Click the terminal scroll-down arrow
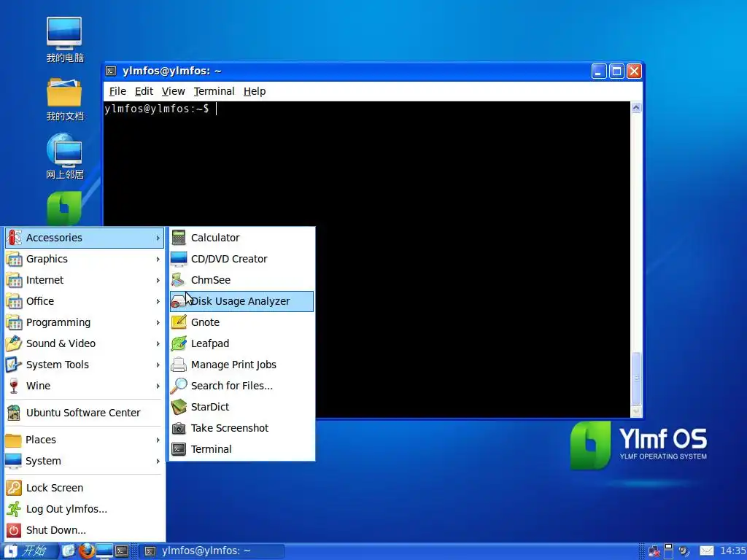Image resolution: width=747 pixels, height=560 pixels. [x=636, y=411]
